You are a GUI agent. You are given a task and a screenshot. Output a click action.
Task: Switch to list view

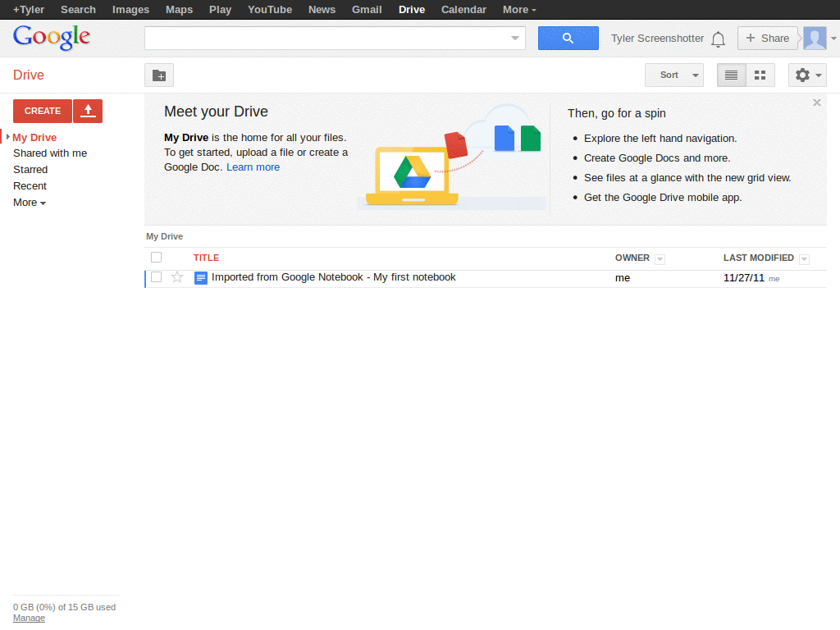point(731,75)
